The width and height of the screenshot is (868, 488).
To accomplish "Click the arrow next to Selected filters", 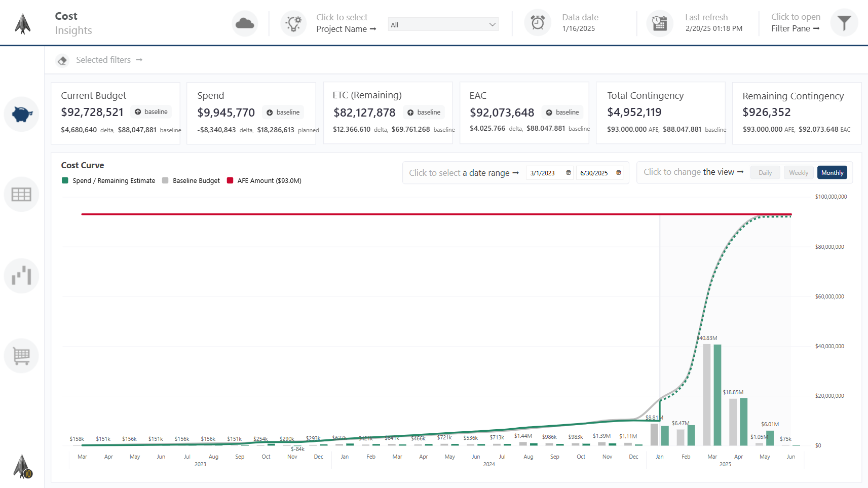I will click(x=139, y=60).
